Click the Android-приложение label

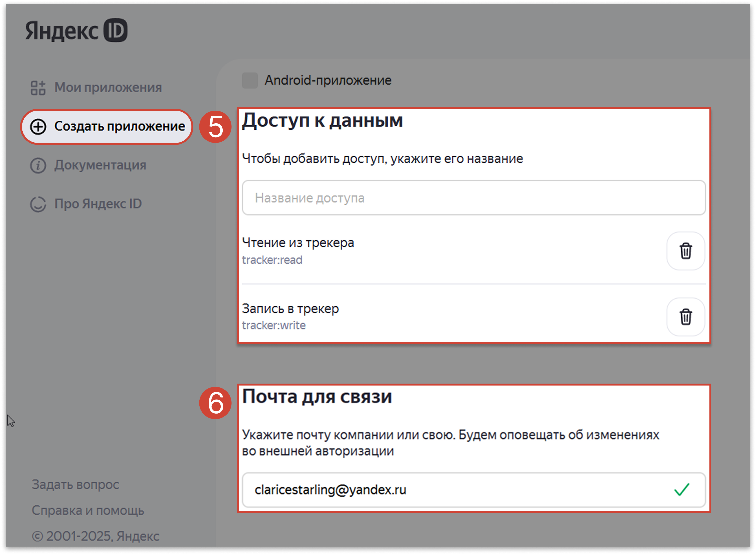(328, 80)
